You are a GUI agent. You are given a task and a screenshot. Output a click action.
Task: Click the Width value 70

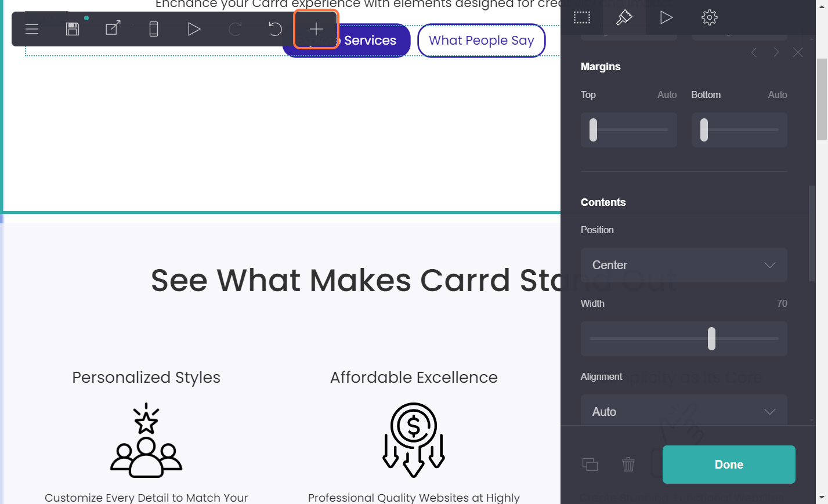click(x=782, y=303)
